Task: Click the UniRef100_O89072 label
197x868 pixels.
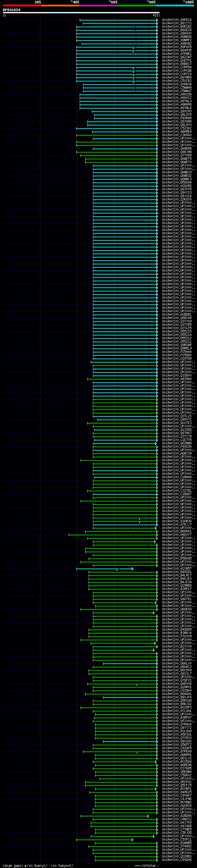Action: 176,419
